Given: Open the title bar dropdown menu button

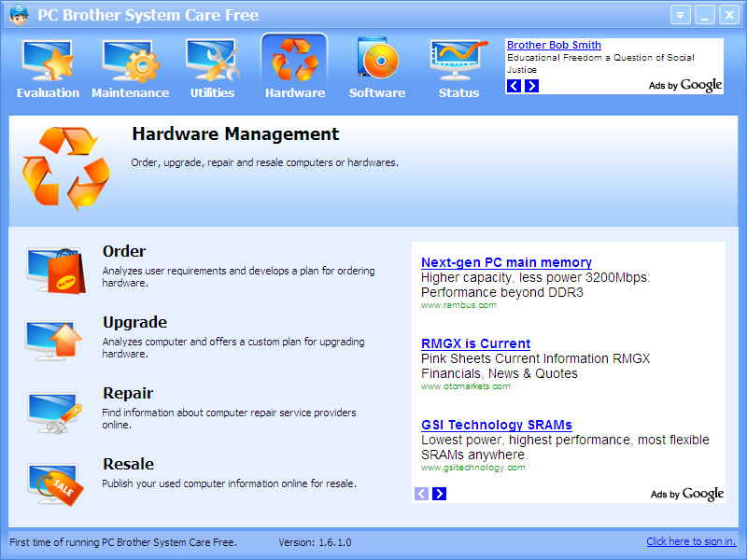Looking at the screenshot, I should pyautogui.click(x=681, y=15).
